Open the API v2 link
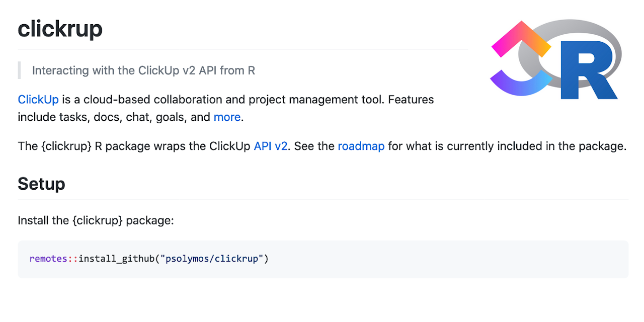Screen dimensions: 644x322 pos(271,146)
